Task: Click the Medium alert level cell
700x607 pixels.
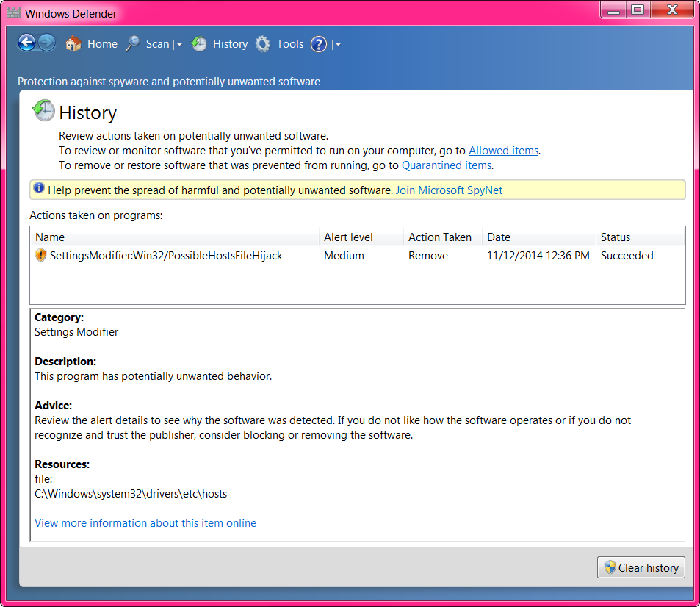Action: pos(344,256)
